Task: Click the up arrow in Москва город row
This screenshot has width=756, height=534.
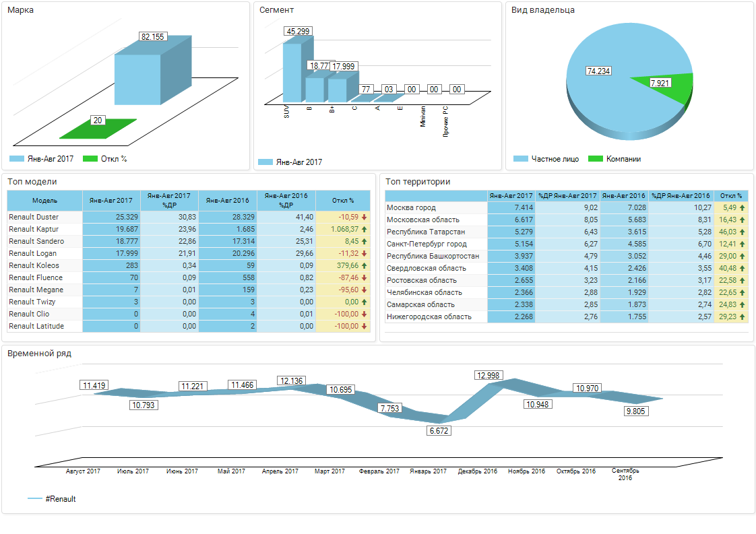Action: [x=743, y=207]
